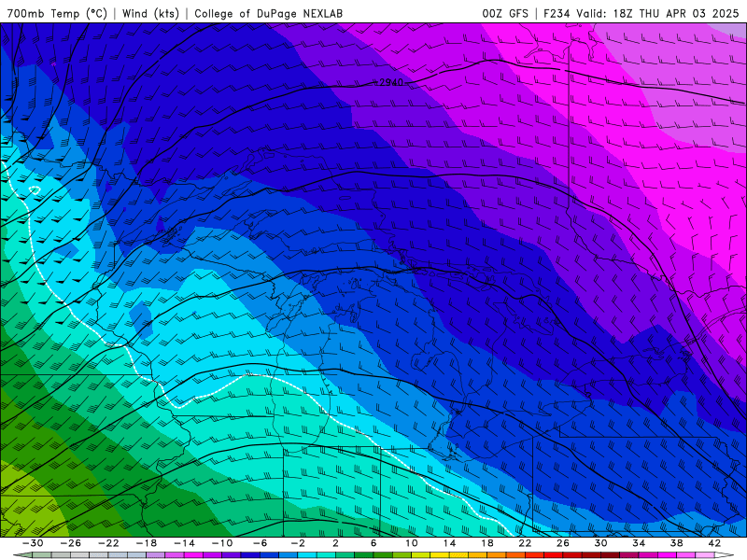Click the '38' color bar label
Image resolution: width=747 pixels, height=560 pixels.
676,543
